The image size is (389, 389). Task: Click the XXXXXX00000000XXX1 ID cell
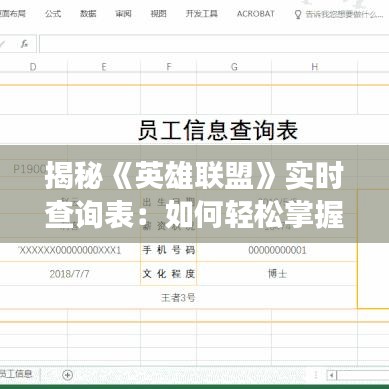tap(70, 250)
